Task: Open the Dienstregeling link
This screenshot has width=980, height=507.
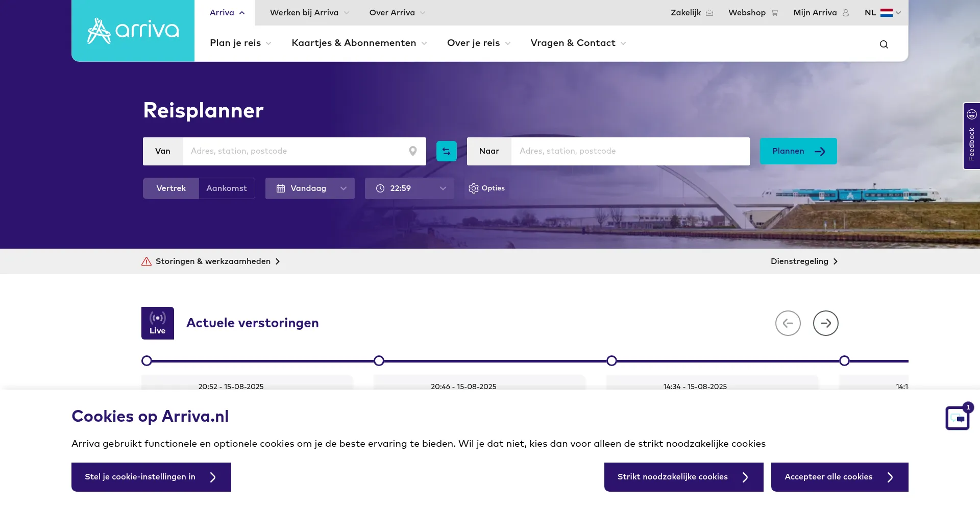Action: point(804,261)
